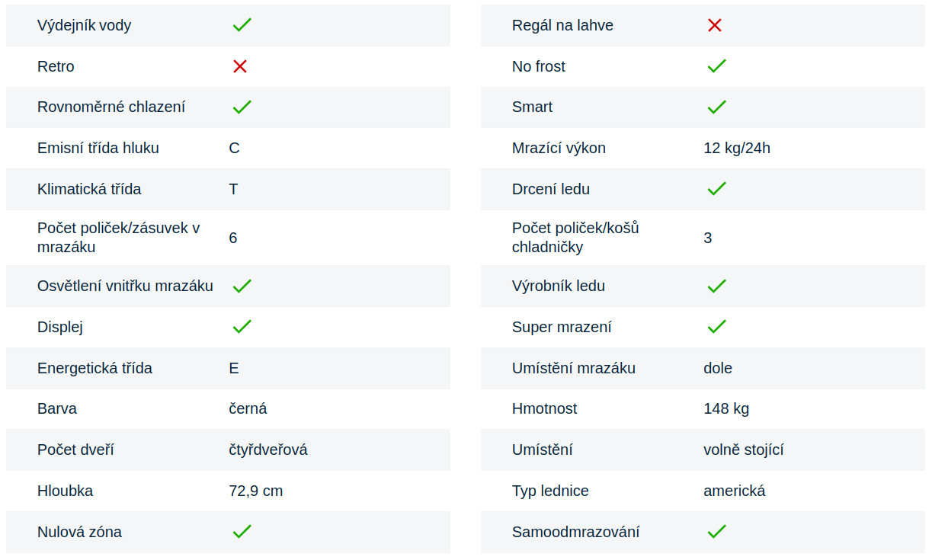Click the Výrobník ledu checkmark icon
932x560 pixels.
point(716,286)
